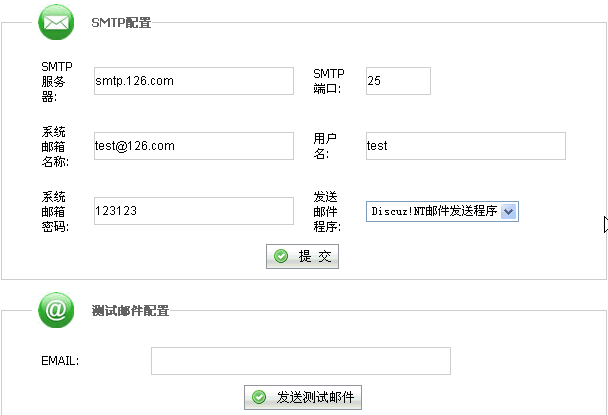Screen dimensions: 608x415
Task: Click the 用户名 label
Action: pos(325,146)
